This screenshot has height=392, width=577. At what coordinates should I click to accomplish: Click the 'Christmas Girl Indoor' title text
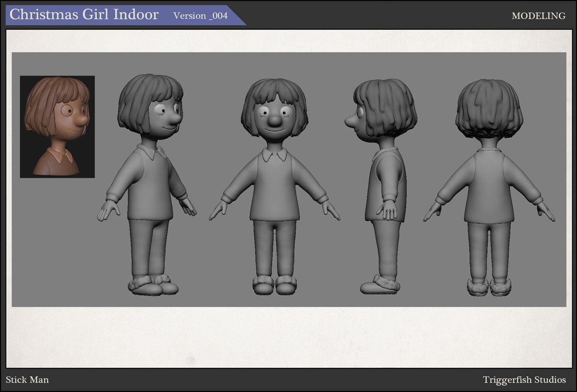tap(84, 14)
